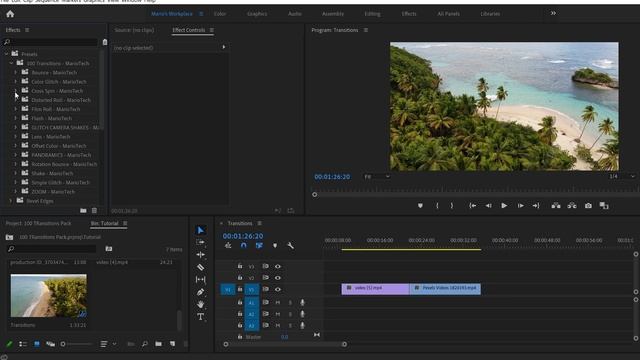Click the Transitions sequence thumbnail
Image resolution: width=640 pixels, height=360 pixels.
tap(49, 296)
